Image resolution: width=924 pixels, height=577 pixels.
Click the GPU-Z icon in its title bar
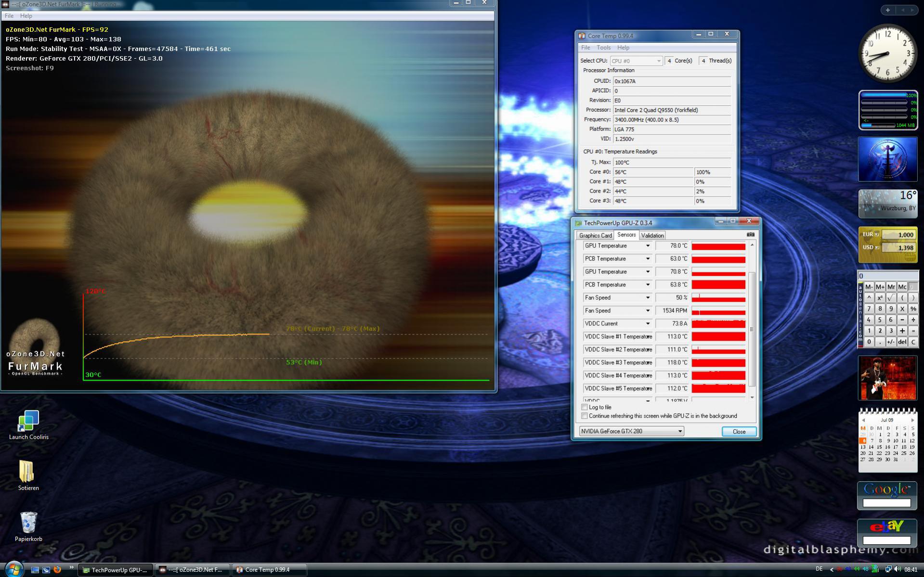(x=578, y=223)
